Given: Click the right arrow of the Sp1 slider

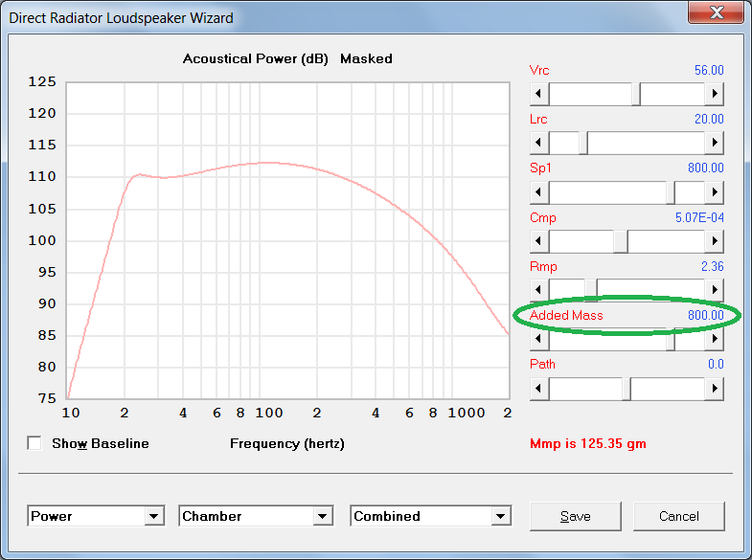Looking at the screenshot, I should pyautogui.click(x=714, y=192).
